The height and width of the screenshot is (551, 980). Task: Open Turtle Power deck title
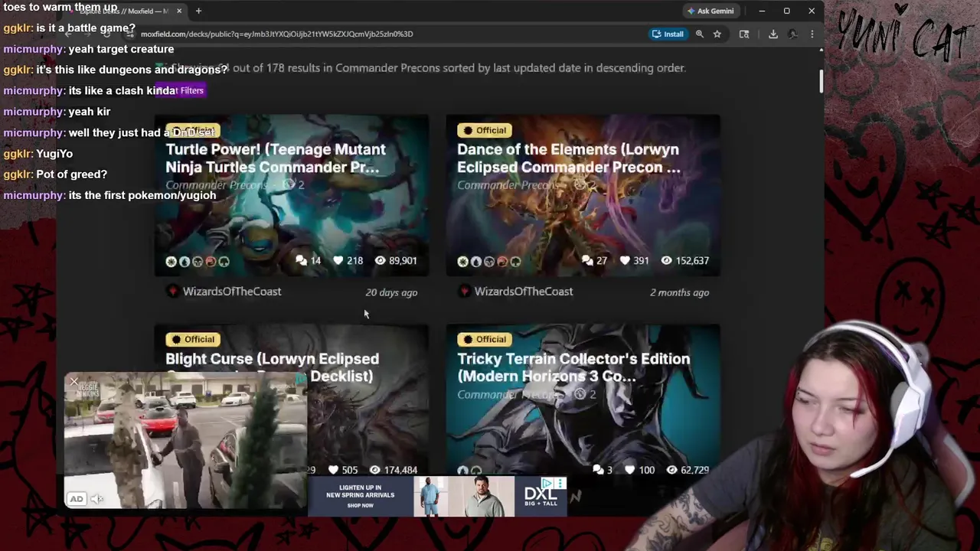276,158
